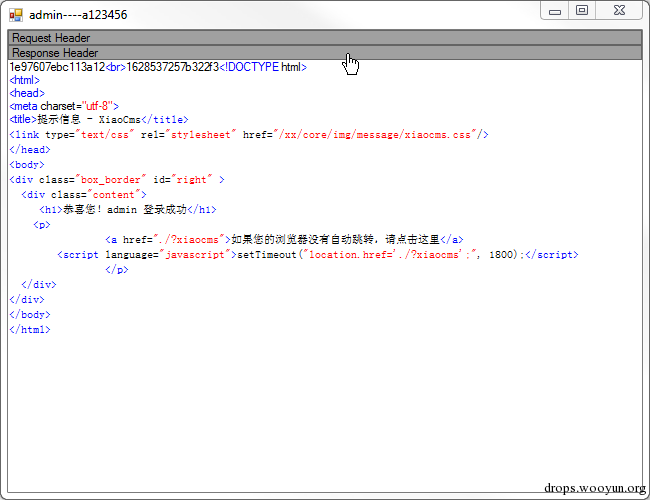Click the xiaocms.css stylesheet href text

(x=375, y=135)
